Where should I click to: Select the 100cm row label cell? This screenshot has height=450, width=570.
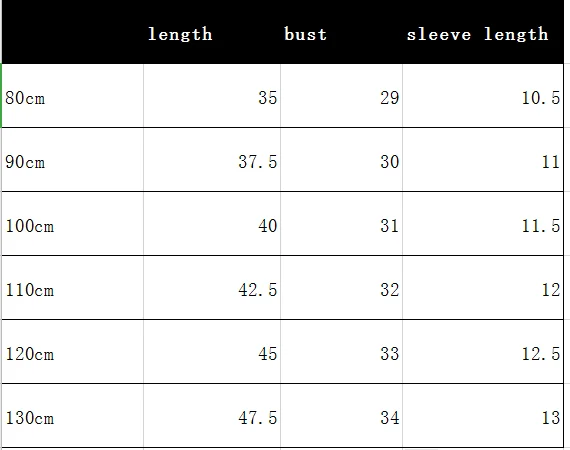pyautogui.click(x=73, y=224)
